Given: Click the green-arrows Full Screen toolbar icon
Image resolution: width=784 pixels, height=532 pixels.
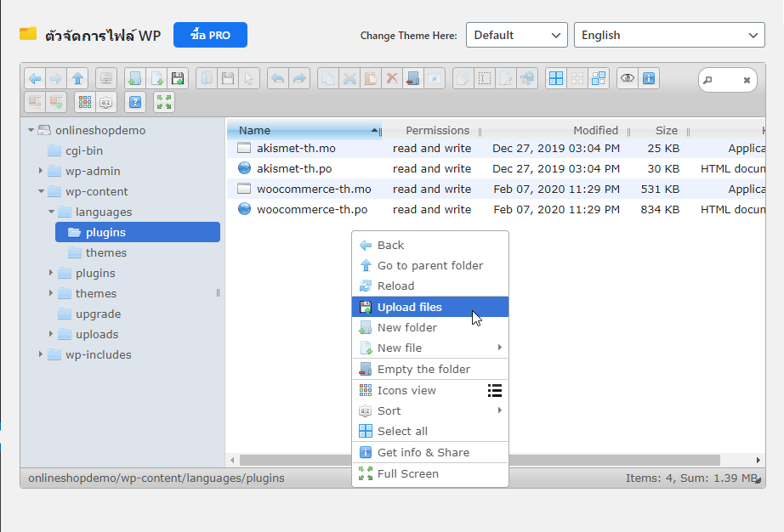Looking at the screenshot, I should [x=164, y=102].
